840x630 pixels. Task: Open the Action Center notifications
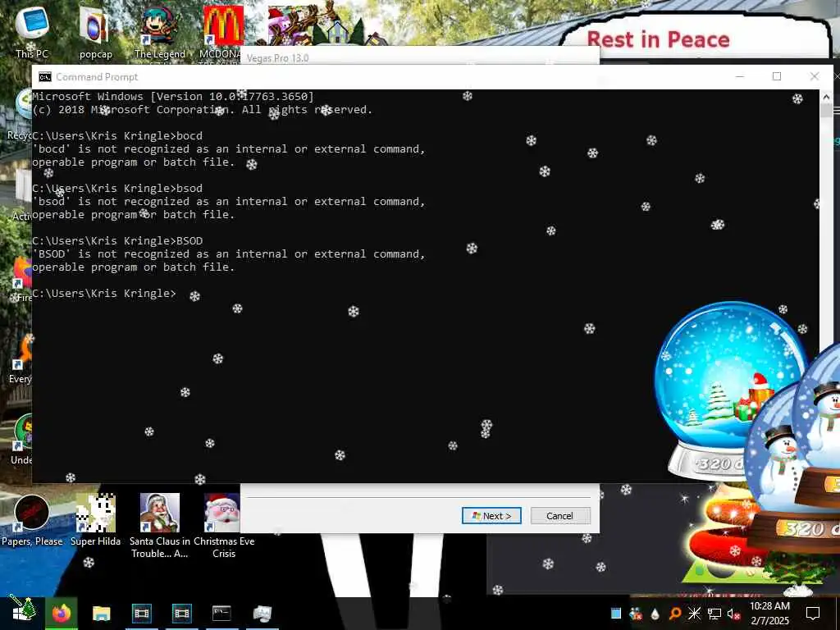click(x=813, y=614)
